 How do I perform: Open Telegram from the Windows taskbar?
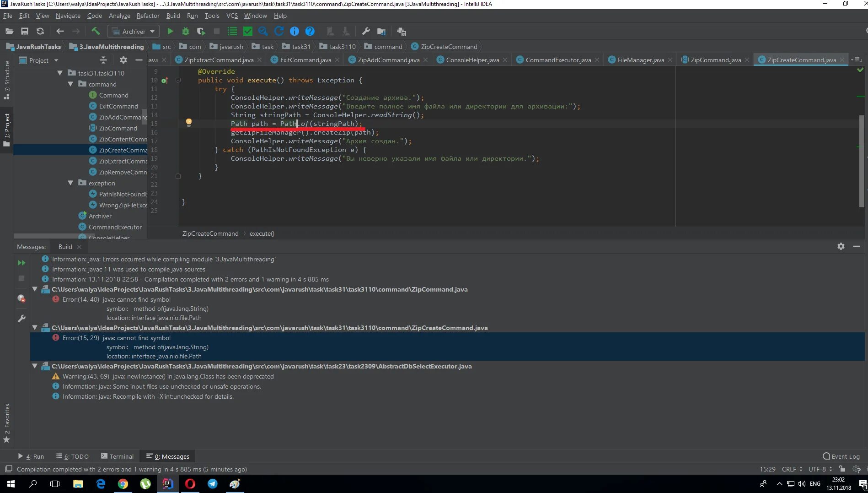coord(213,483)
